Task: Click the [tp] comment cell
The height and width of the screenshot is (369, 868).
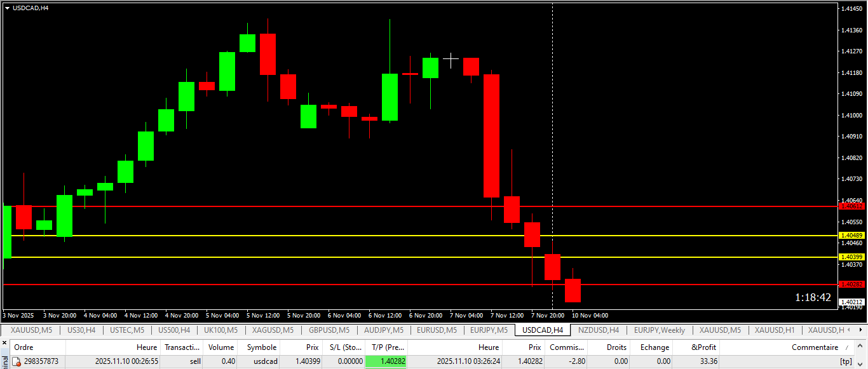Action: (846, 361)
